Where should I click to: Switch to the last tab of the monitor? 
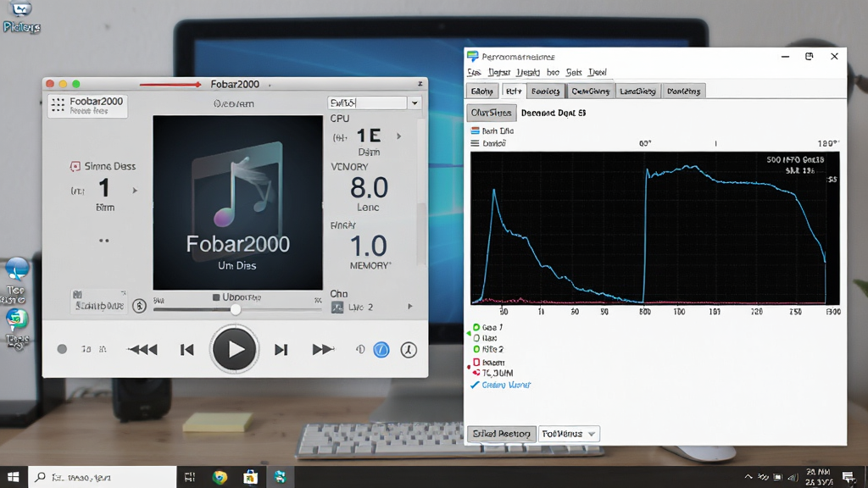684,91
